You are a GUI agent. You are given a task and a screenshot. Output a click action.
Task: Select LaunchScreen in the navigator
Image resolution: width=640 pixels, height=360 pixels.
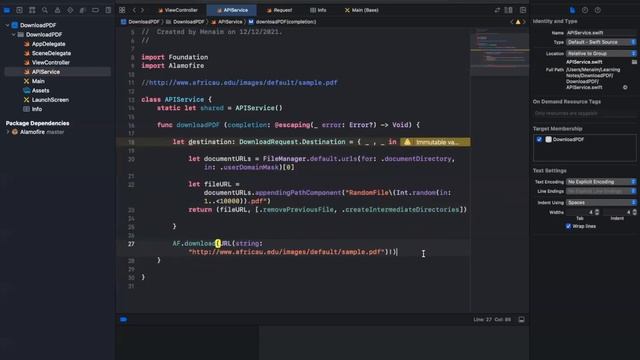tap(50, 100)
